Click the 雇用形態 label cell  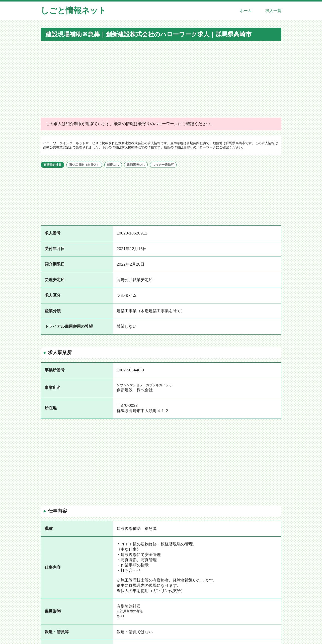coord(77,612)
